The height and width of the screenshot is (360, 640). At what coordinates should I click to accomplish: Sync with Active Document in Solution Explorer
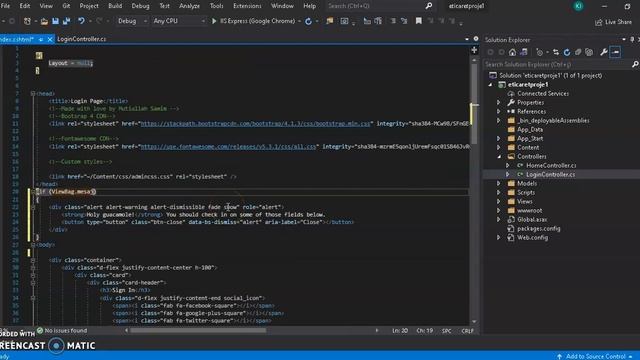(x=556, y=52)
